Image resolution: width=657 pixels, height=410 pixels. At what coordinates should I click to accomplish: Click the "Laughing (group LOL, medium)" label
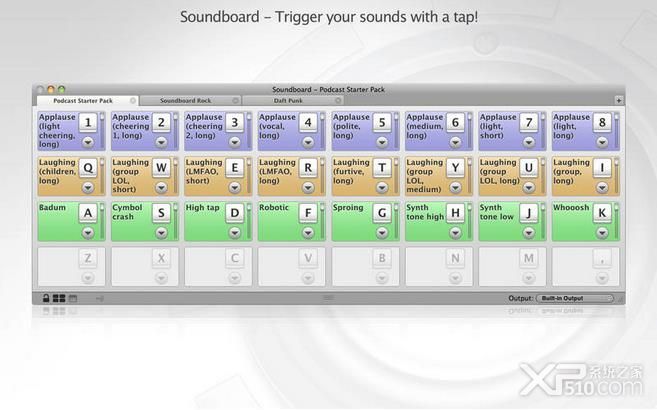click(424, 176)
